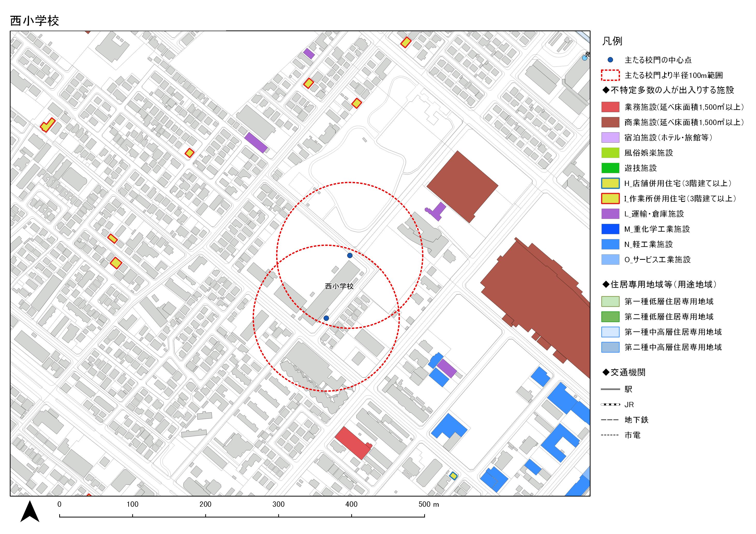This screenshot has height=534, width=756.
Task: Select the 遊技施設 green legend swatch
Action: pyautogui.click(x=610, y=168)
